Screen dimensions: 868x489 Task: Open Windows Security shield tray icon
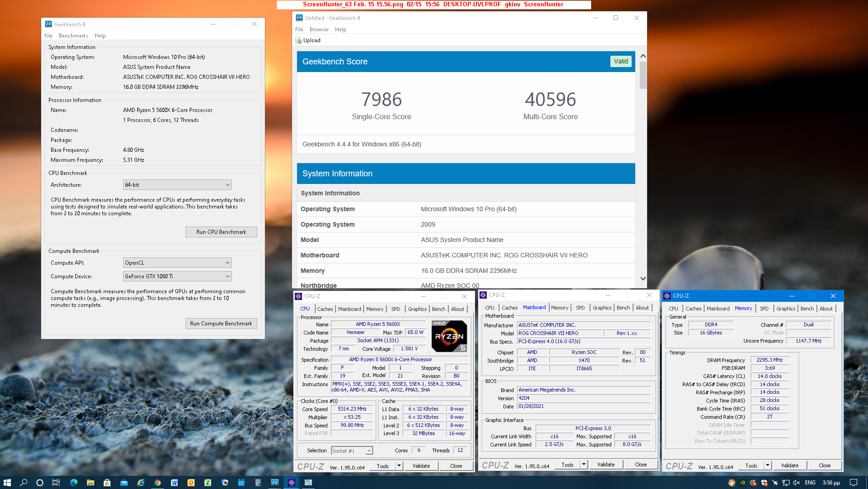764,483
